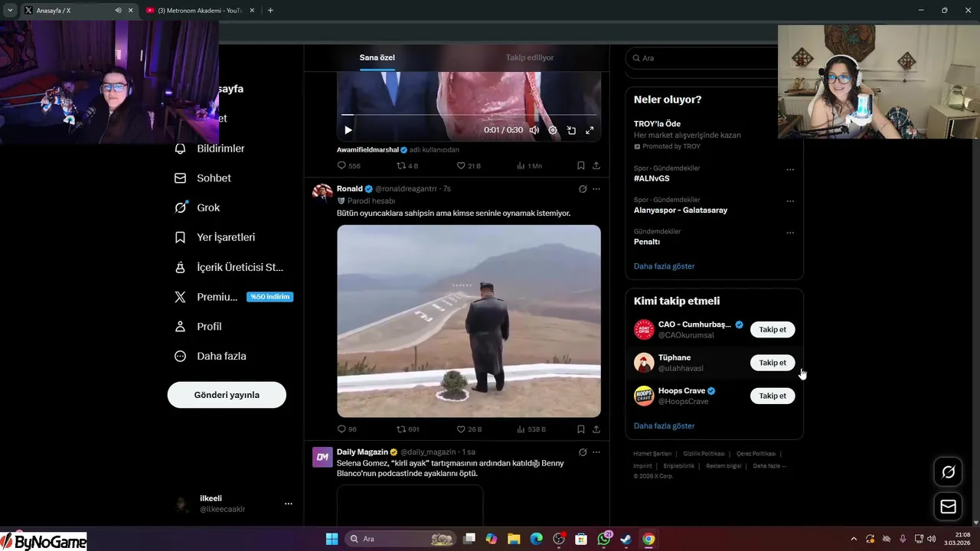Bookmark the Awamifieldmarshal video post
980x551 pixels.
tap(581, 165)
